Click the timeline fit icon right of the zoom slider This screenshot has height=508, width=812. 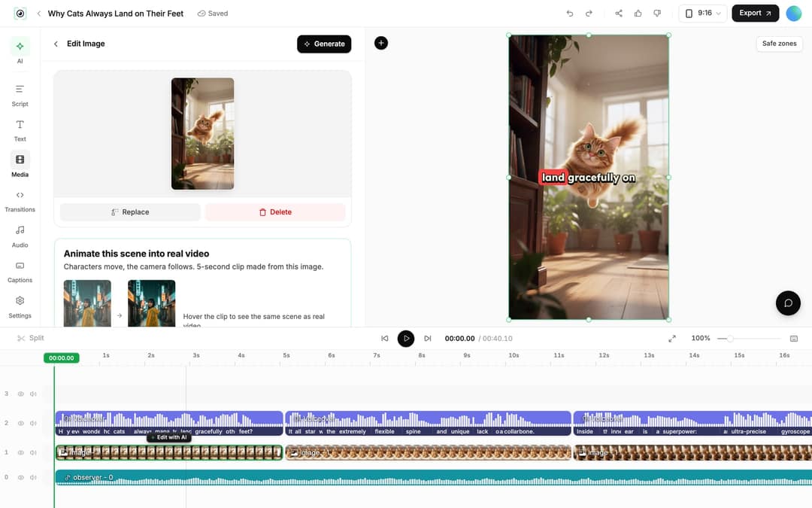pyautogui.click(x=794, y=339)
